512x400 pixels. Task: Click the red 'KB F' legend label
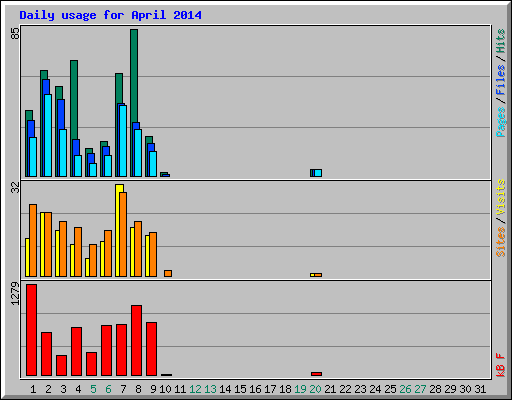tap(501, 365)
